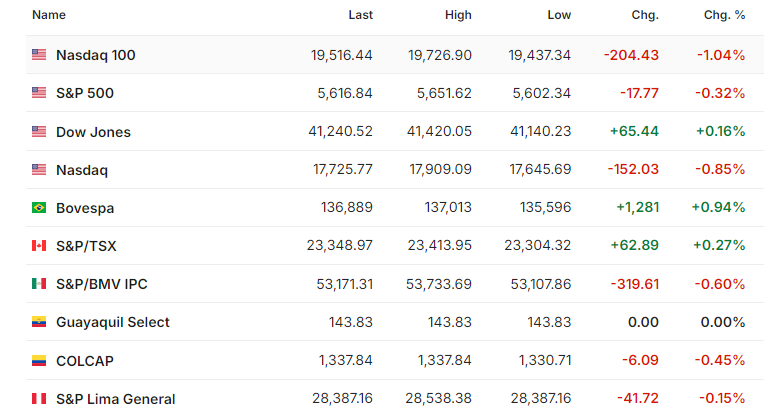Open the S&P Lima General link
The width and height of the screenshot is (764, 410).
pyautogui.click(x=115, y=399)
